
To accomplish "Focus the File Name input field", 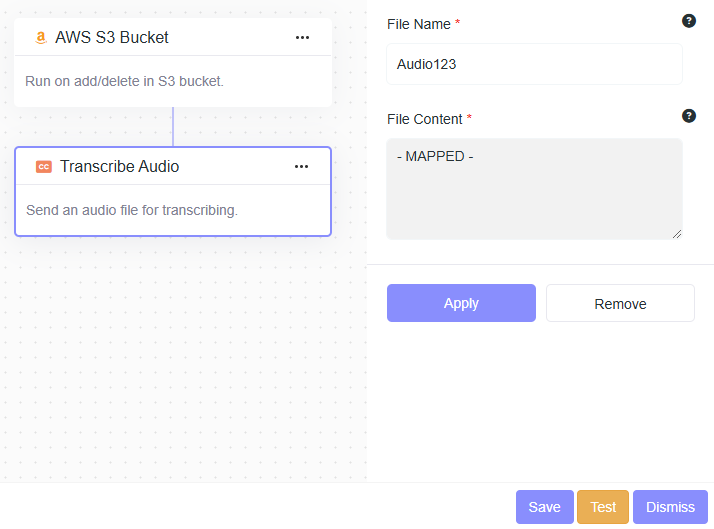I will coord(534,64).
